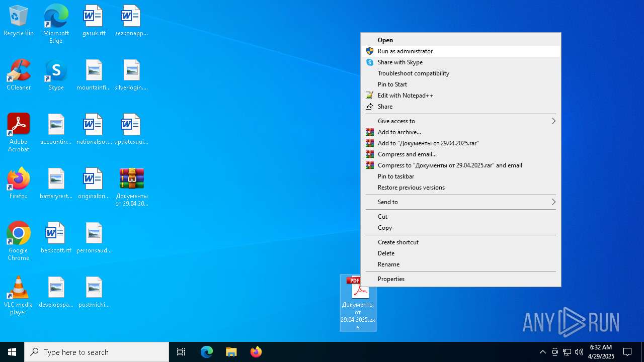Launch Firefox from the taskbar
644x362 pixels.
(x=256, y=352)
